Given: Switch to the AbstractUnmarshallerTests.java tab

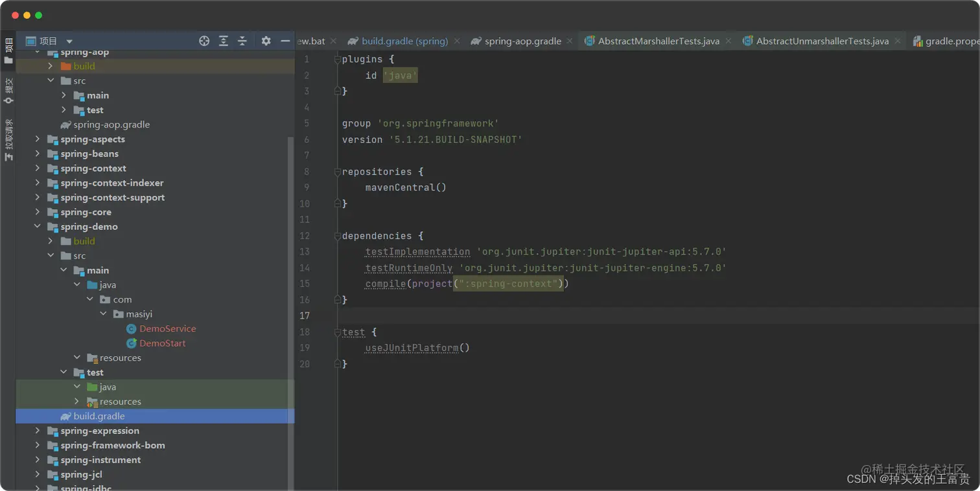Looking at the screenshot, I should [822, 41].
